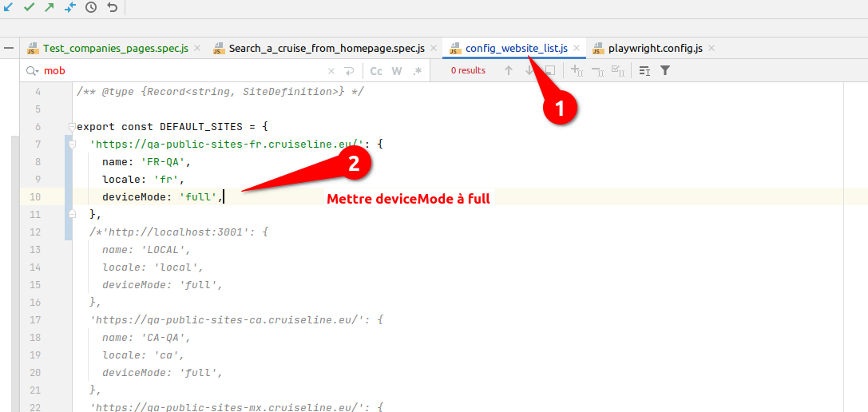
Task: Switch to playwright.config.js tab
Action: [x=655, y=49]
